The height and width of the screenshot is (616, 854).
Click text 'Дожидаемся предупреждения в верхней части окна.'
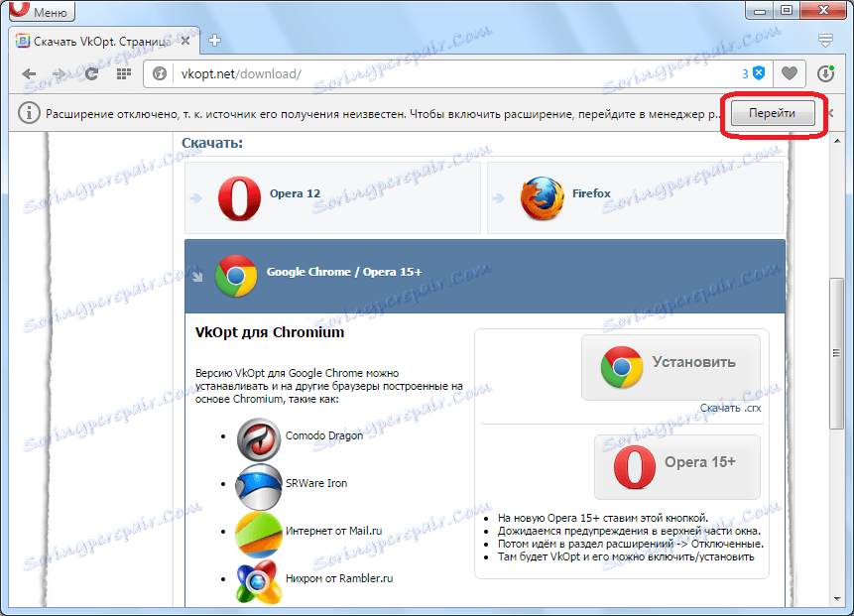click(x=629, y=531)
